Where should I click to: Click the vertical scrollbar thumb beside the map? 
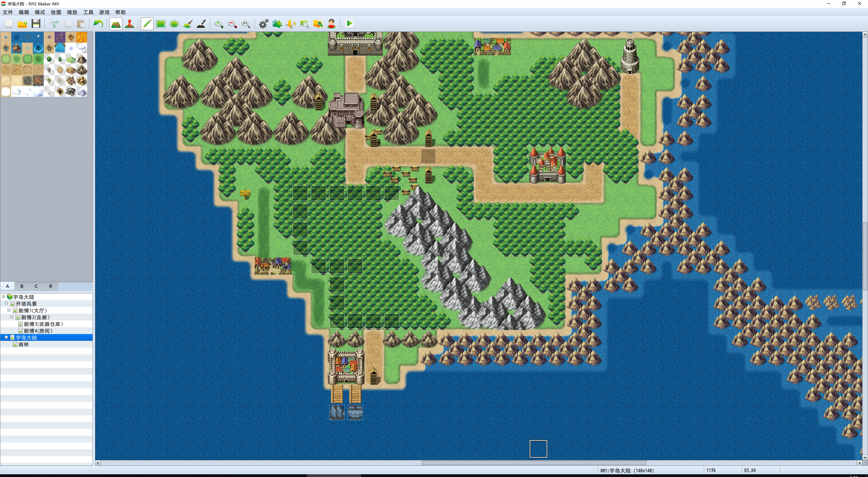(x=865, y=256)
